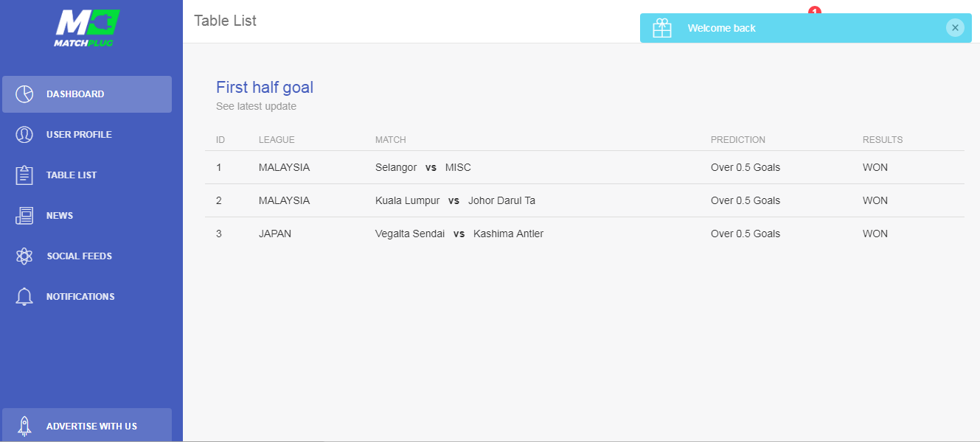Click ADVERTISE WITH US button
Screen dimensions: 980x442
tap(87, 425)
